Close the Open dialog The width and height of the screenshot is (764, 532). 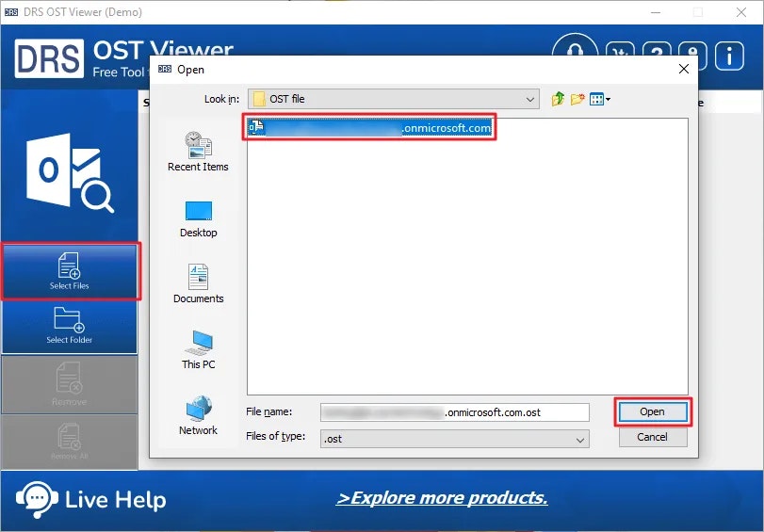[684, 69]
